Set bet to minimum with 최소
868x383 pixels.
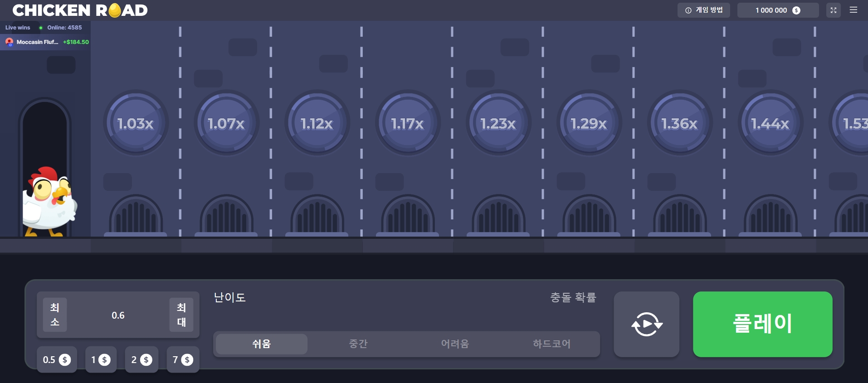55,315
